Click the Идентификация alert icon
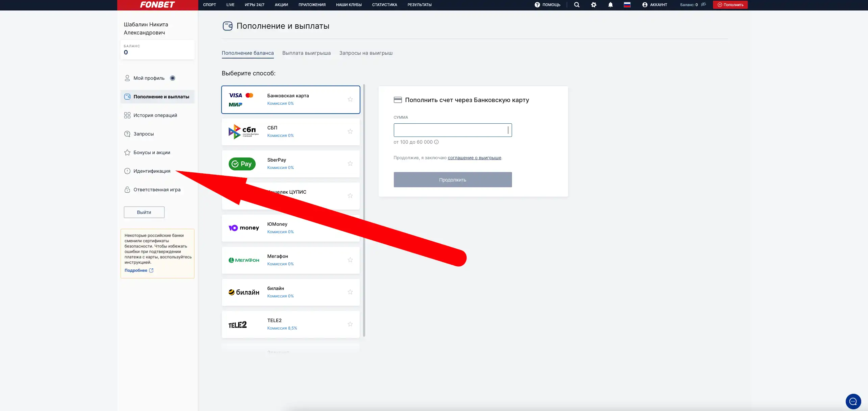Screen dimensions: 868x411 pos(127,171)
